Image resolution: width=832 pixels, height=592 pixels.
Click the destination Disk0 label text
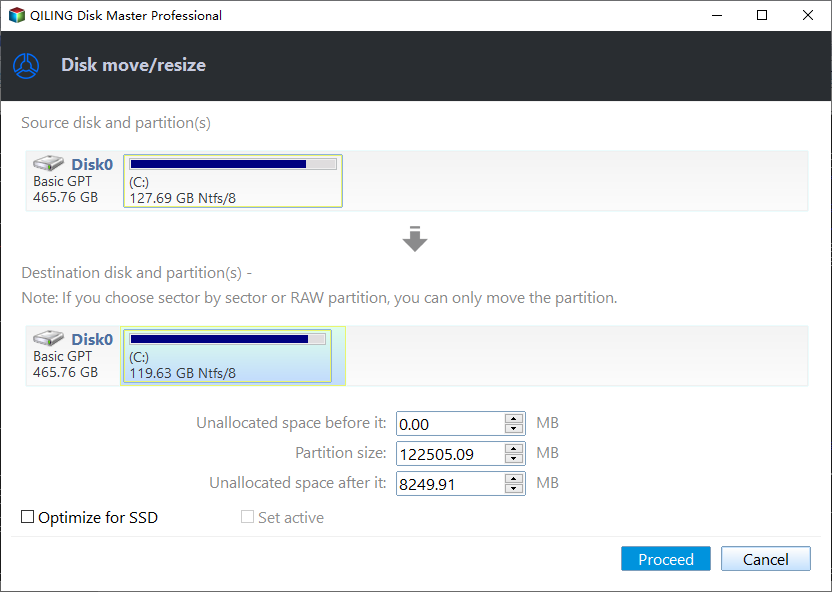click(x=92, y=339)
